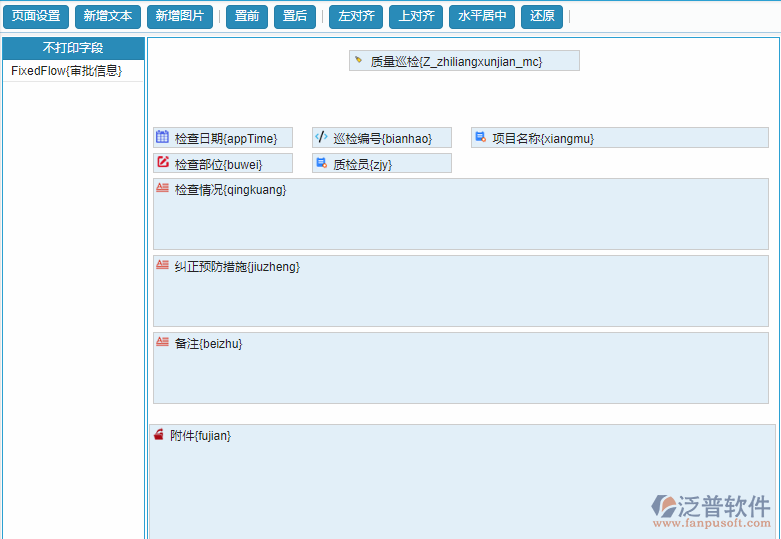This screenshot has height=539, width=781.
Task: Click the 还原 restore button
Action: coord(542,16)
